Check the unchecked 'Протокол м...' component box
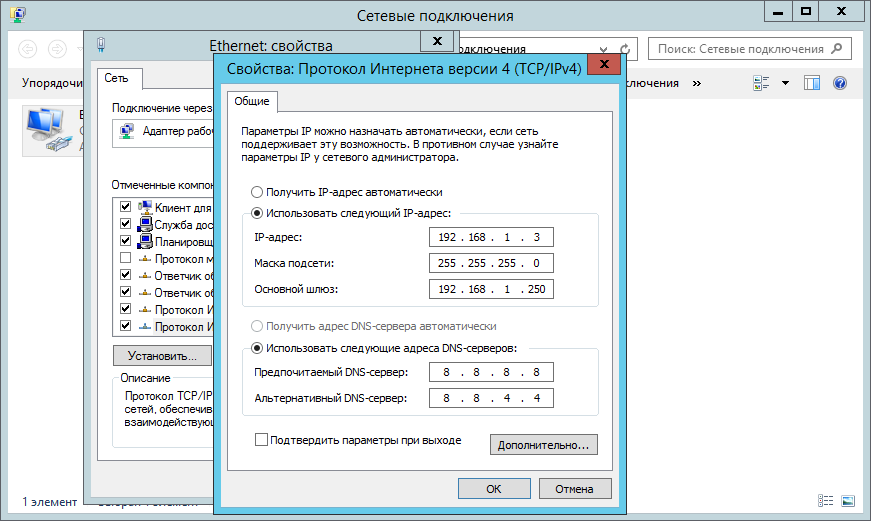Screen dimensions: 871x521 (x=125, y=258)
